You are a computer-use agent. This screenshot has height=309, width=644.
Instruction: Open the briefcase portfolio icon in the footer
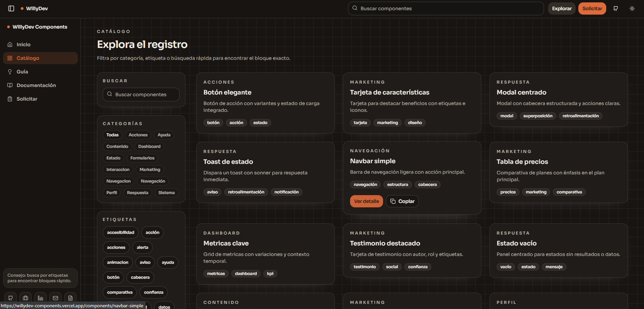[x=25, y=298]
